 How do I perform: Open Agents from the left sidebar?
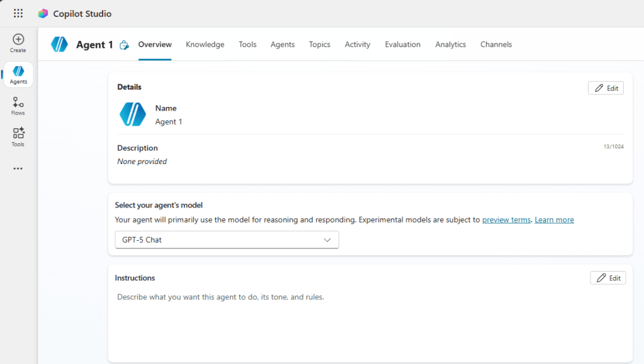point(18,75)
